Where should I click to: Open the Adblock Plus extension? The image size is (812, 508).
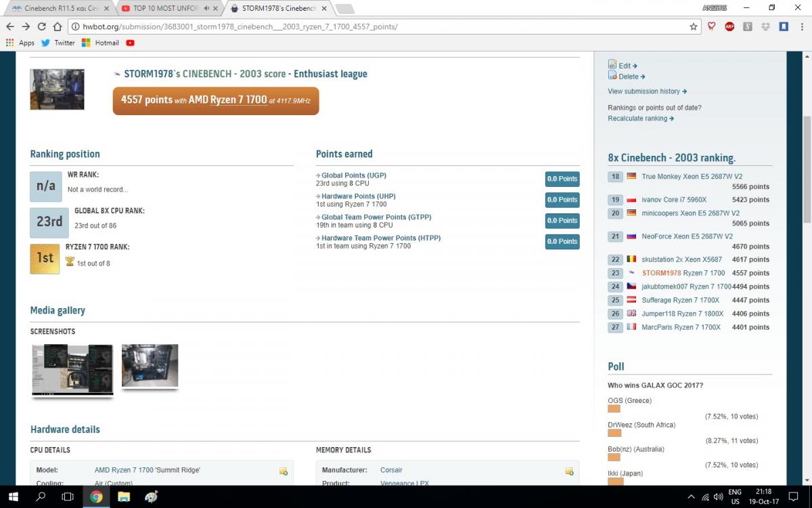(730, 26)
